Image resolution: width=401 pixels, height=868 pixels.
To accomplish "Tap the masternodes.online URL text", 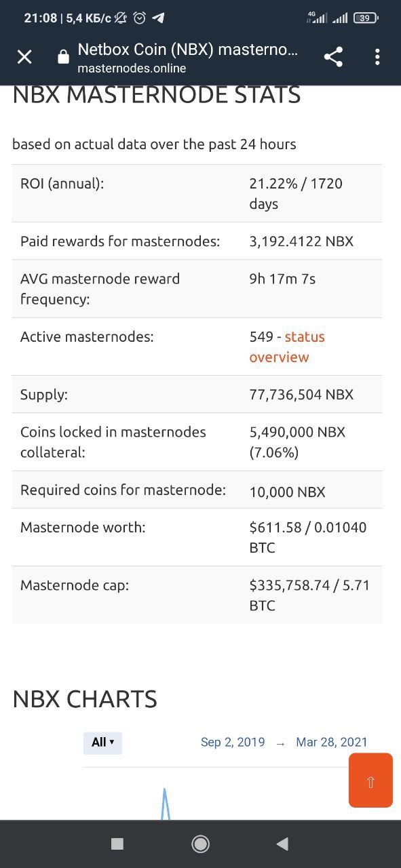I will pos(132,68).
